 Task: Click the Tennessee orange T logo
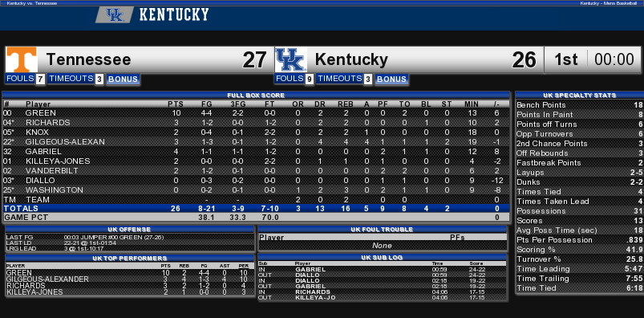pyautogui.click(x=22, y=59)
